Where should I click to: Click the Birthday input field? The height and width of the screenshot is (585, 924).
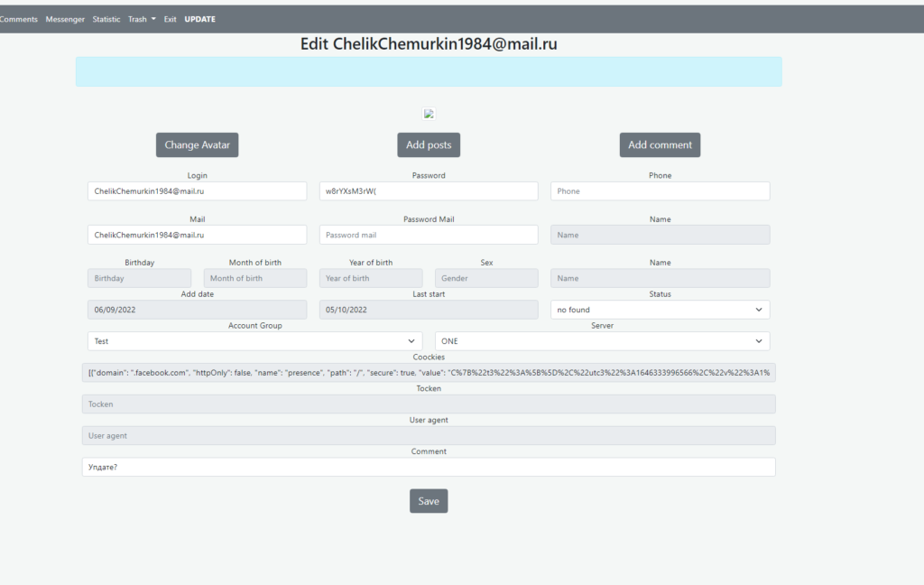coord(139,278)
